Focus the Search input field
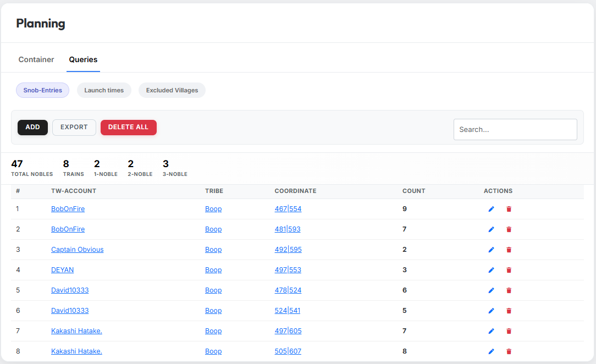 (x=515, y=130)
